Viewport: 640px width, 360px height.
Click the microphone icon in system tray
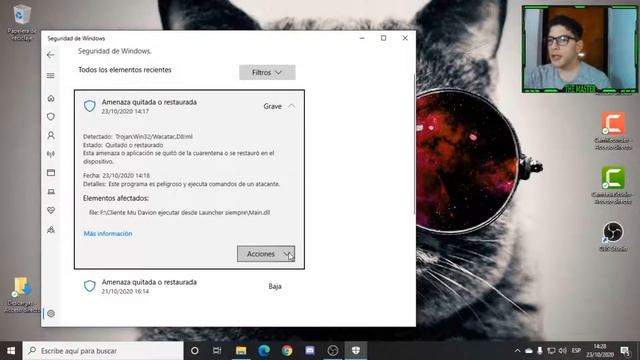[540, 351]
